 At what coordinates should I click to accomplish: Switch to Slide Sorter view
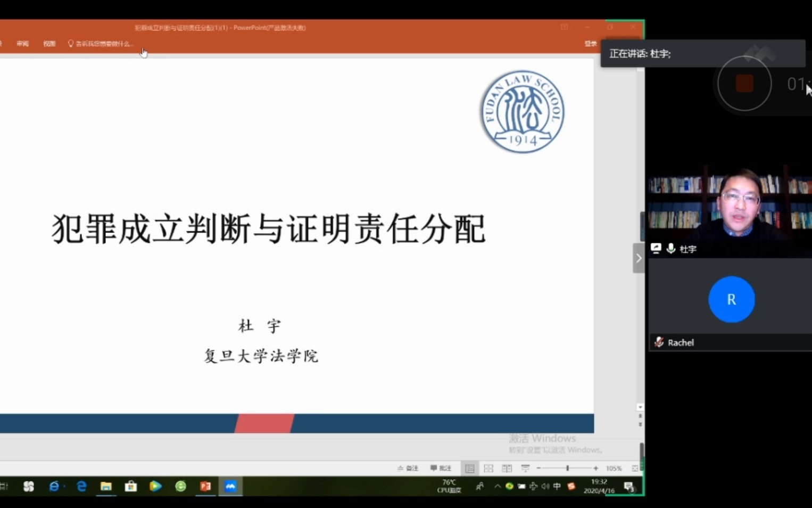point(488,468)
